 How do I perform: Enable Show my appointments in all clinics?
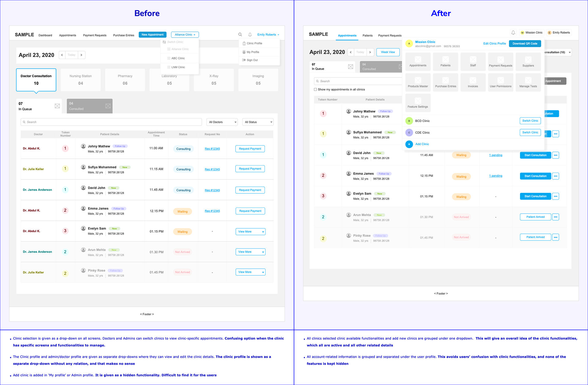(315, 90)
